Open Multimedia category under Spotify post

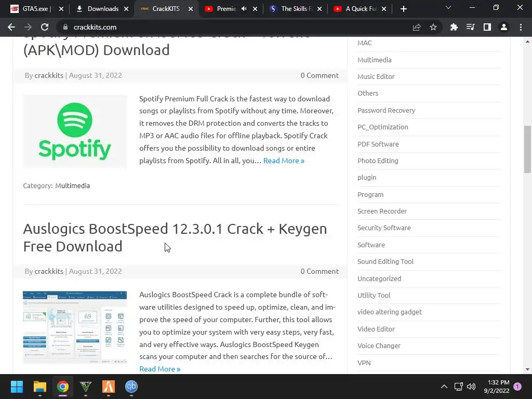coord(73,185)
